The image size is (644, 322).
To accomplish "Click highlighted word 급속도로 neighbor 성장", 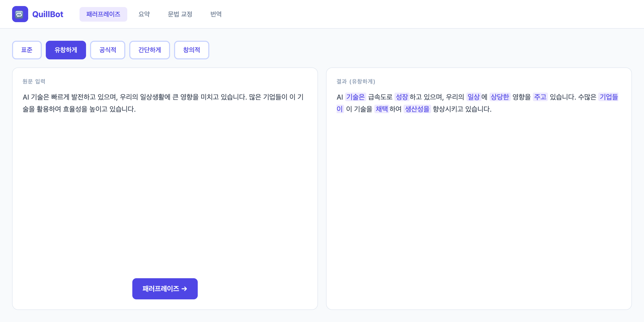I will (402, 97).
